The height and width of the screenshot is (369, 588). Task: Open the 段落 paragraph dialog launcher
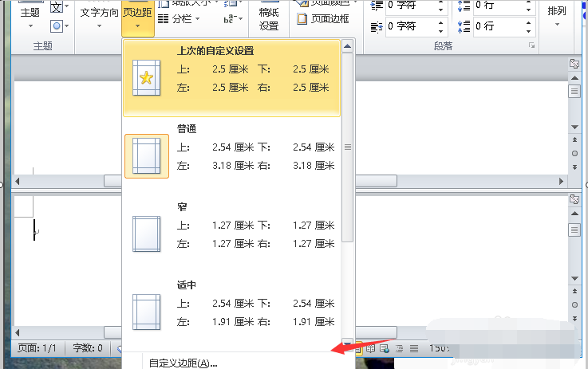click(x=531, y=45)
